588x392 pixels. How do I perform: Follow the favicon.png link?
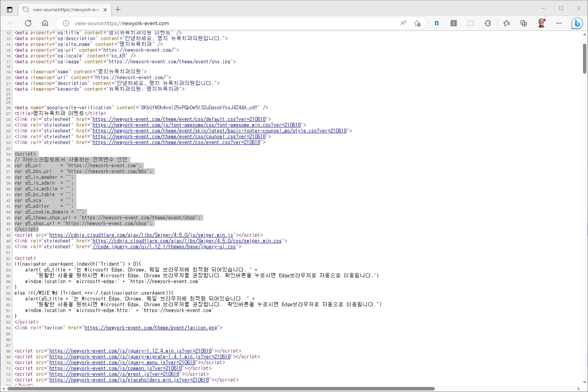pos(150,328)
